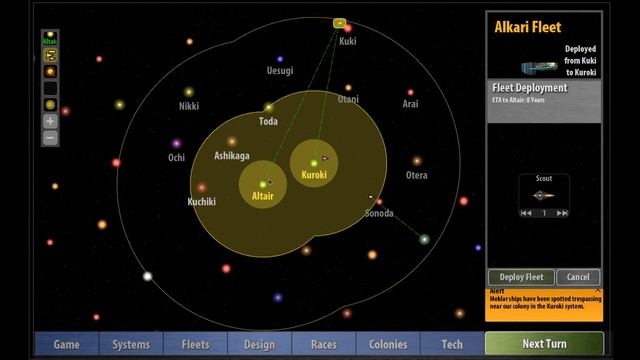Open the Design tab
The image size is (640, 360).
click(x=260, y=344)
